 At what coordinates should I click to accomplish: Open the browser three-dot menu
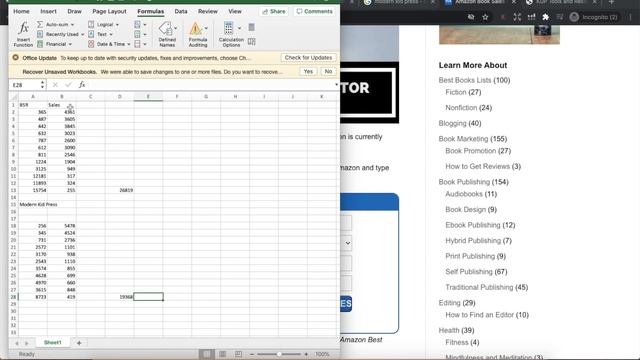(631, 17)
